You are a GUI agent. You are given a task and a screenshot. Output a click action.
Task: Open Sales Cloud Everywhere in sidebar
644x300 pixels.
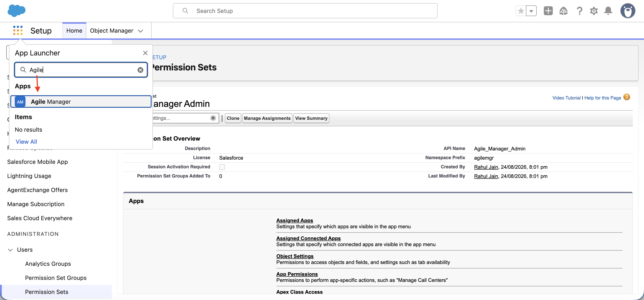(40, 218)
